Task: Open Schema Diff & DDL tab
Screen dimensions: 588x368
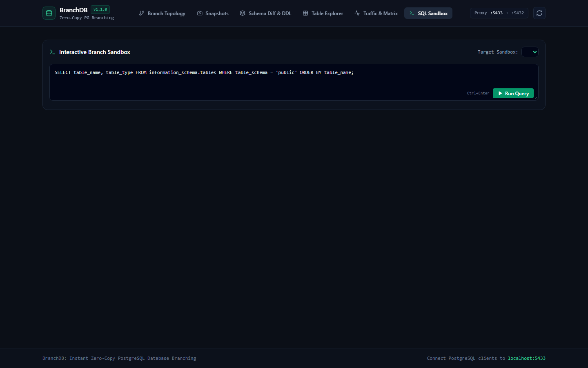Action: (x=265, y=13)
